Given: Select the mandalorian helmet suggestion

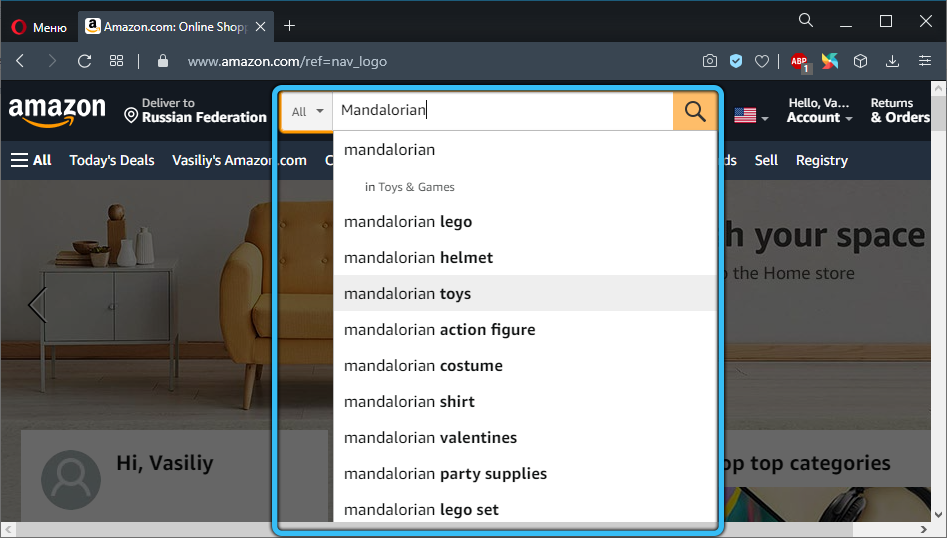Looking at the screenshot, I should (x=418, y=258).
